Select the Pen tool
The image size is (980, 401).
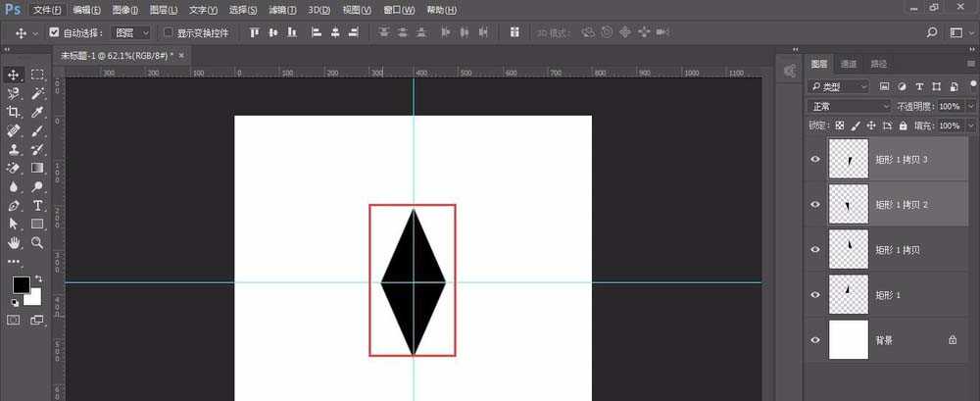[x=14, y=205]
